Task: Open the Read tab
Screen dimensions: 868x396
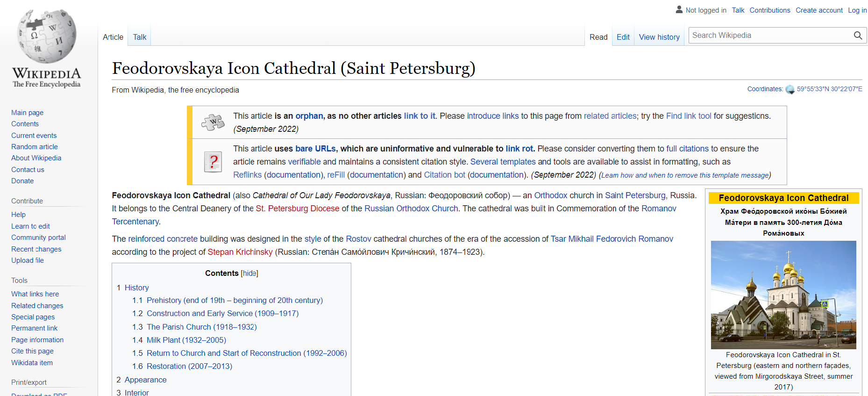Action: click(598, 37)
